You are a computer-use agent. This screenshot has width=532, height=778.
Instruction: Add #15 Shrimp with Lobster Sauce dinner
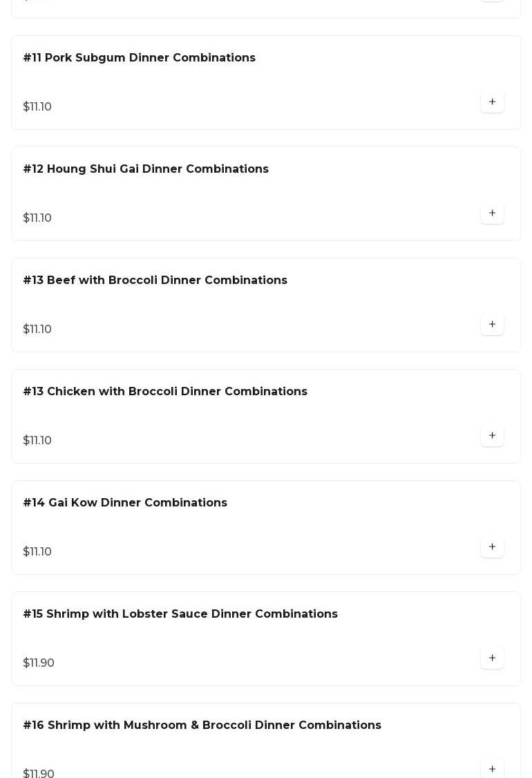pos(492,658)
